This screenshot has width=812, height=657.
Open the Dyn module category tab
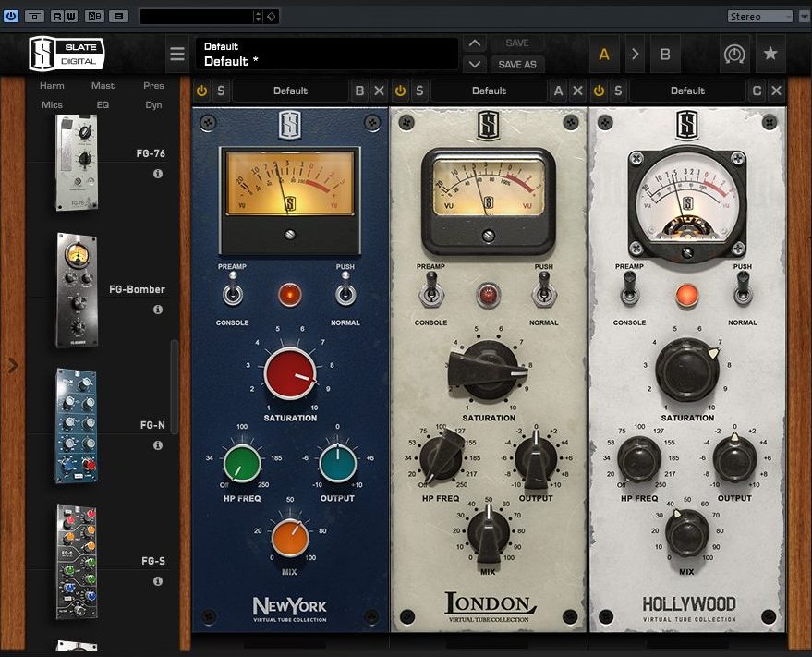point(153,104)
